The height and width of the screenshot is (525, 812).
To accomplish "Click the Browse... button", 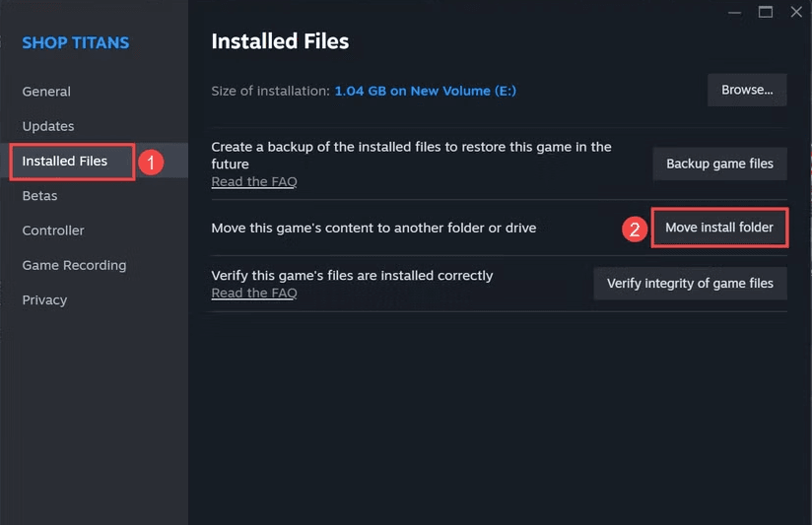I will click(747, 90).
